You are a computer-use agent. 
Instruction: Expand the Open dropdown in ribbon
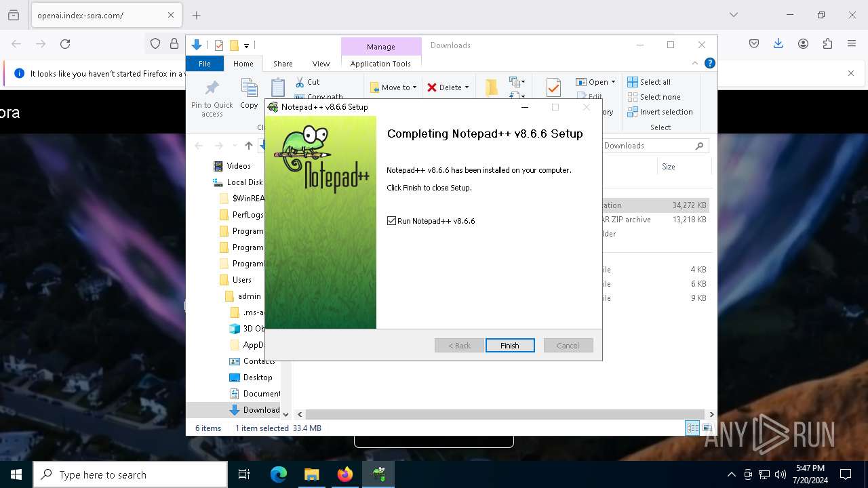(595, 82)
